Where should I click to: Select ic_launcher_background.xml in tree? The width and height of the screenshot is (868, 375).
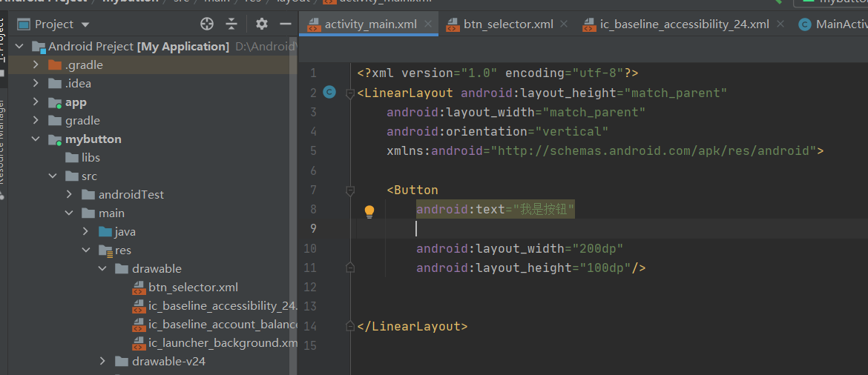[215, 343]
